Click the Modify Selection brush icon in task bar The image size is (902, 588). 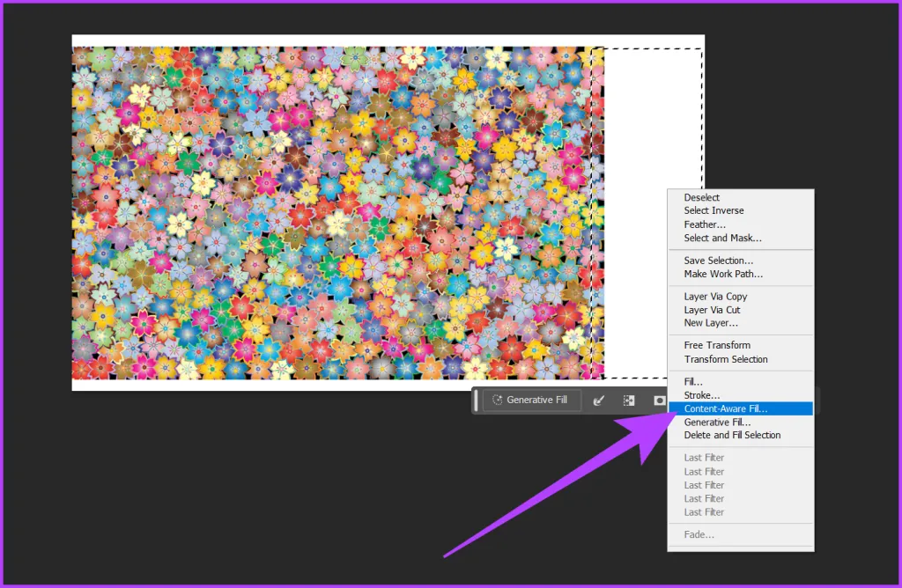[599, 401]
